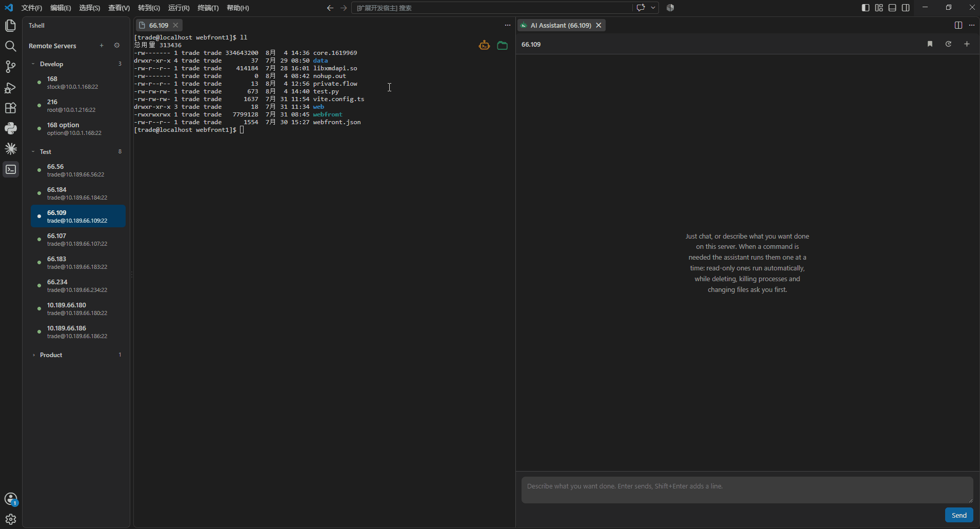Viewport: 980px width, 529px height.
Task: Open the Source Control view
Action: [10, 67]
